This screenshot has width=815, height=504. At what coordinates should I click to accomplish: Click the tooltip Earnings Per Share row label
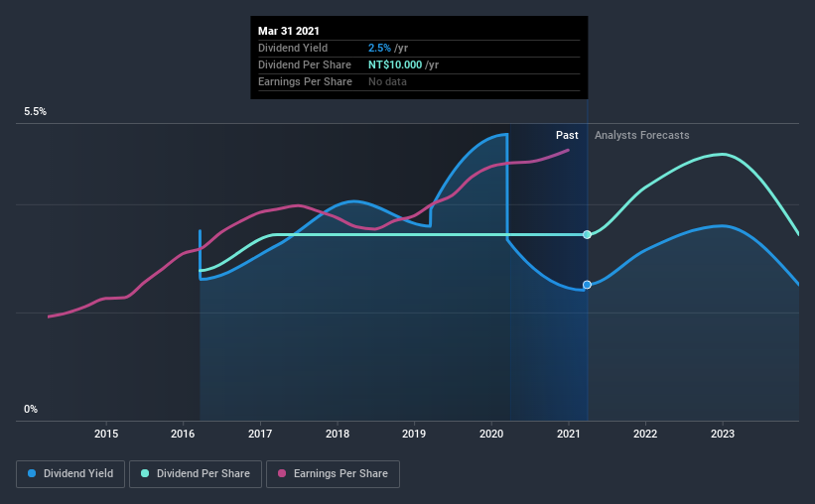pyautogui.click(x=305, y=81)
